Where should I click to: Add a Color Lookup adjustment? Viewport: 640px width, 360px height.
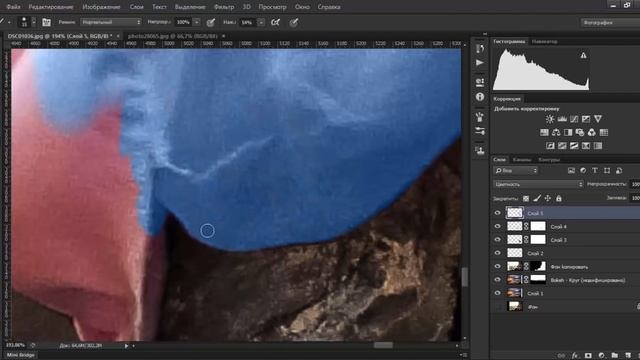click(604, 132)
